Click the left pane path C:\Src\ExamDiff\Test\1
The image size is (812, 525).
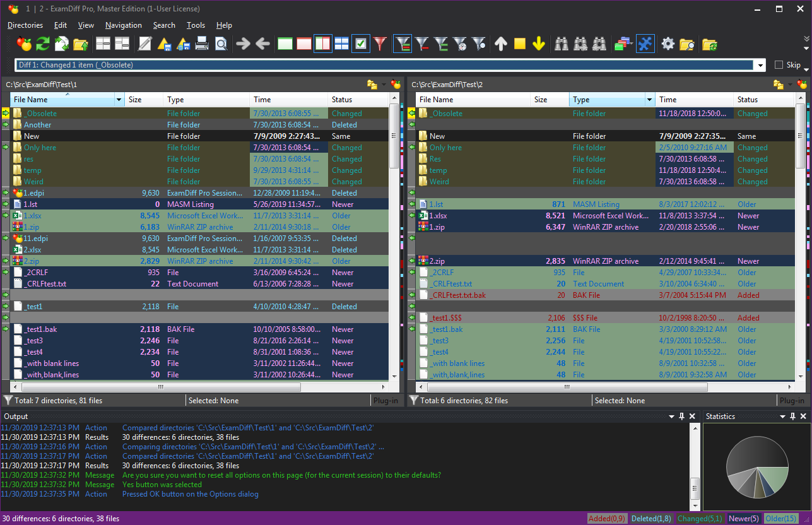click(42, 85)
